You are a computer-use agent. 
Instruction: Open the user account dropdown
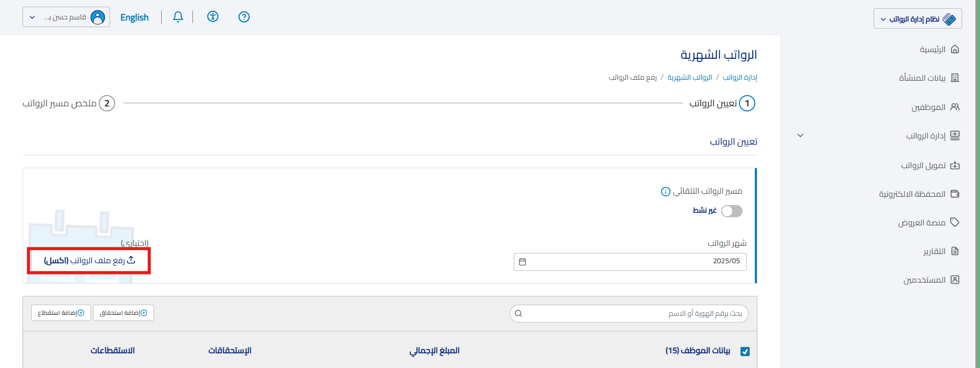coord(66,17)
